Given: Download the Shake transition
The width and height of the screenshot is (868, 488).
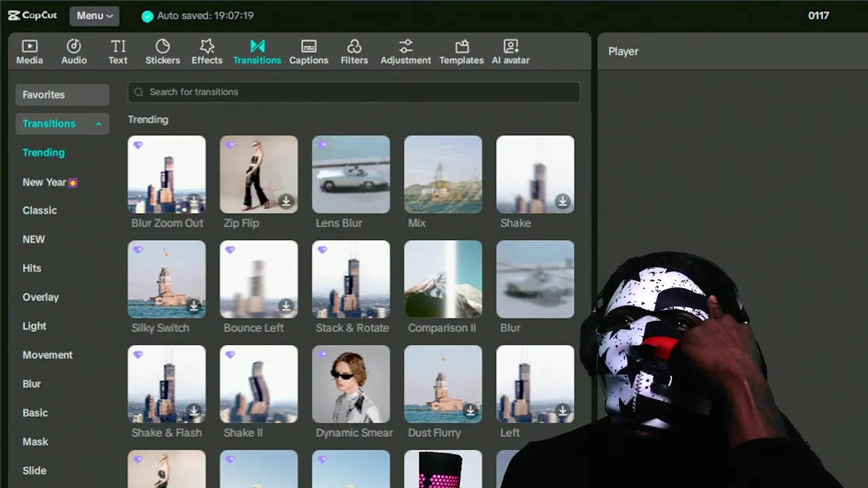Looking at the screenshot, I should [x=563, y=201].
